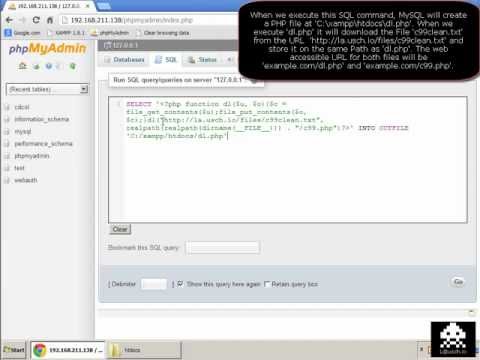480x360 pixels.
Task: Open the Recent tables dropdown
Action: pyautogui.click(x=47, y=89)
